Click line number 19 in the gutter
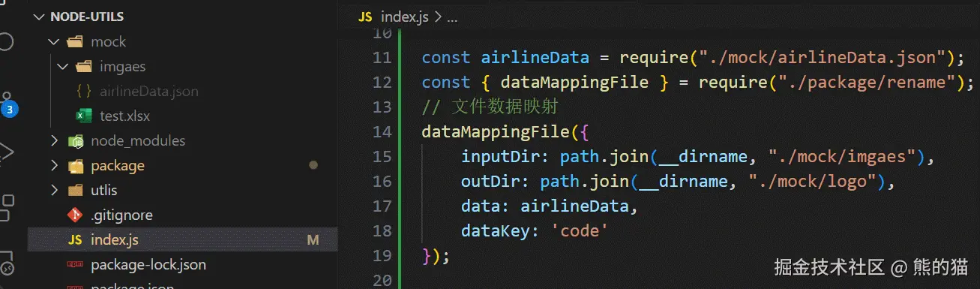This screenshot has height=289, width=980. pos(382,256)
